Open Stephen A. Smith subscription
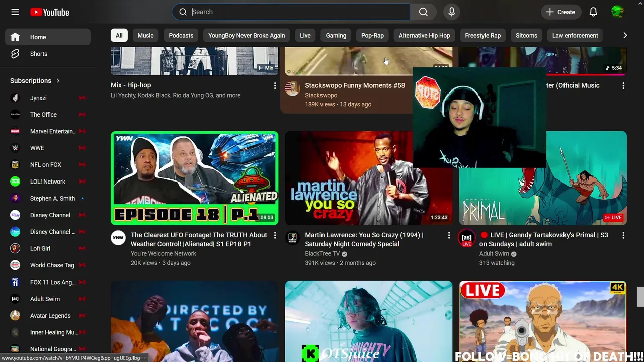 (x=48, y=198)
